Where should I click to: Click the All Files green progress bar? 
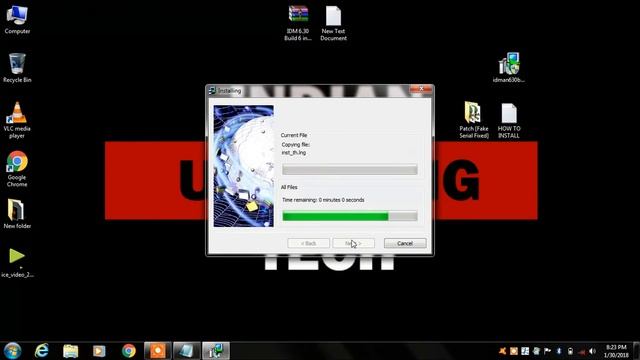[350, 216]
